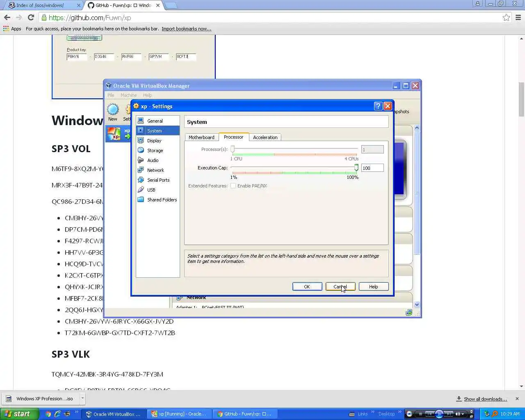This screenshot has width=525, height=420.
Task: Click the Settings dialog question-mark help icon
Action: click(378, 106)
